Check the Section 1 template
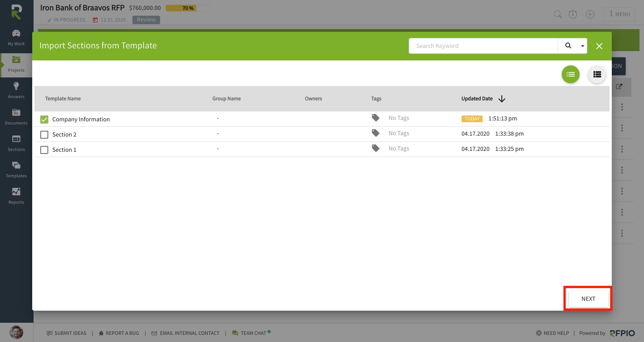The width and height of the screenshot is (644, 342). 44,150
